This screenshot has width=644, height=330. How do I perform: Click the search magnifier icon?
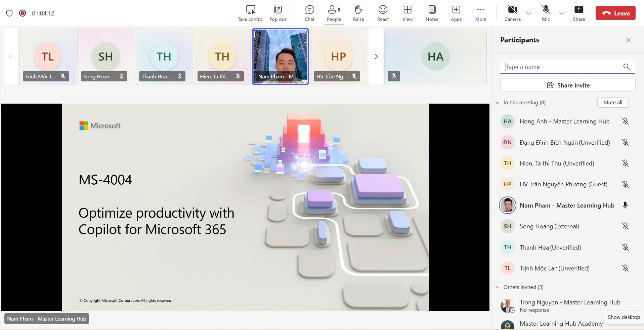(x=627, y=67)
